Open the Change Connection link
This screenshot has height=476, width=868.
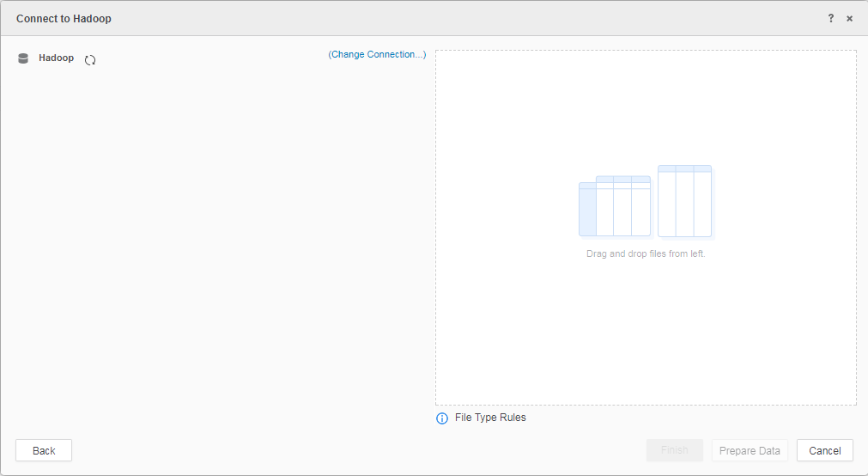coord(377,54)
